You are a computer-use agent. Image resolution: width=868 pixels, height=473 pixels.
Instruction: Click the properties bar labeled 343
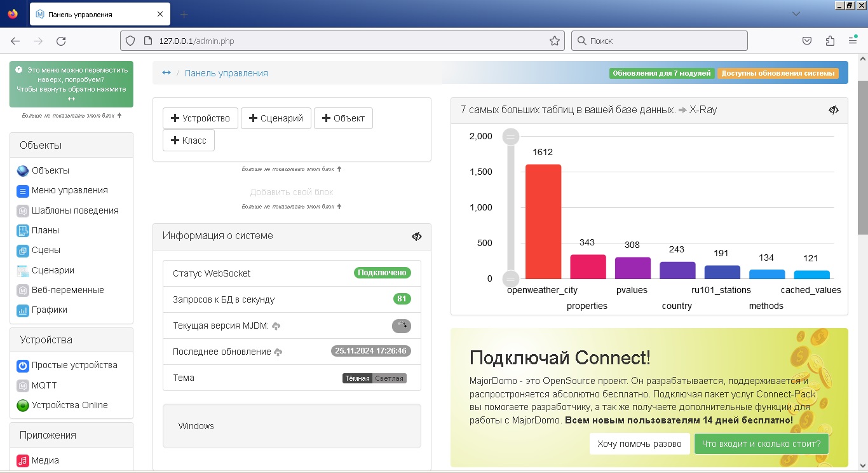(x=588, y=267)
